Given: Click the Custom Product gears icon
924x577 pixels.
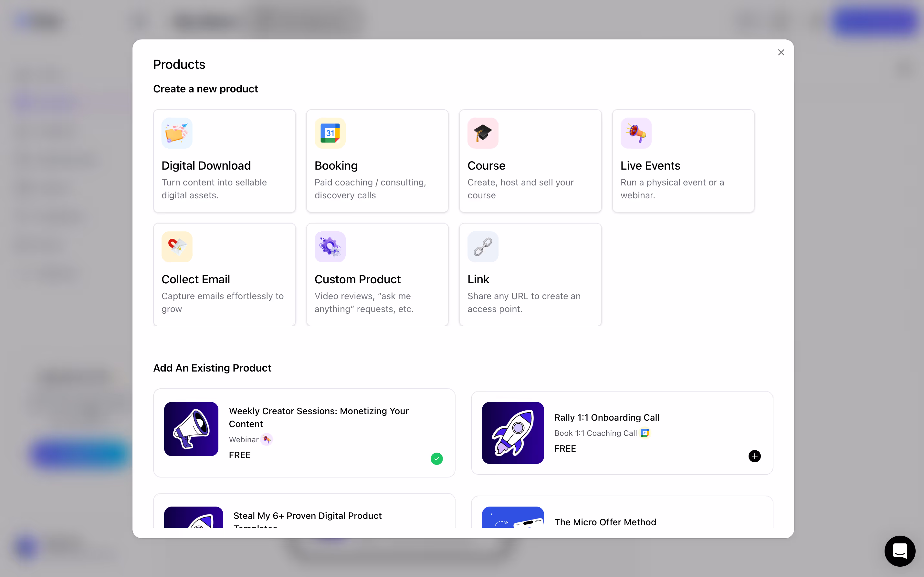Looking at the screenshot, I should (x=330, y=247).
